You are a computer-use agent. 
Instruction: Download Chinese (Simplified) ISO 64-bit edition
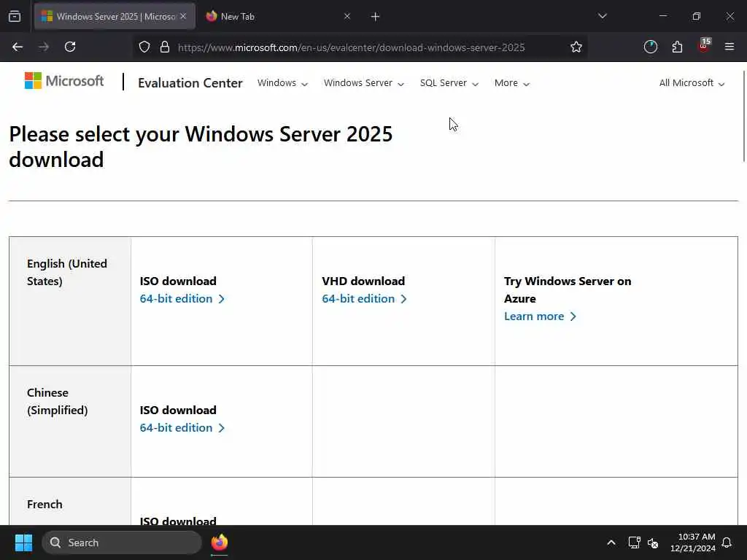pyautogui.click(x=182, y=427)
